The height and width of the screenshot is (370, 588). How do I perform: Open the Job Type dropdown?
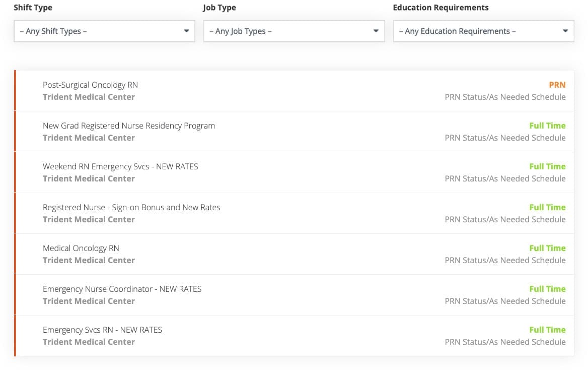pos(294,31)
